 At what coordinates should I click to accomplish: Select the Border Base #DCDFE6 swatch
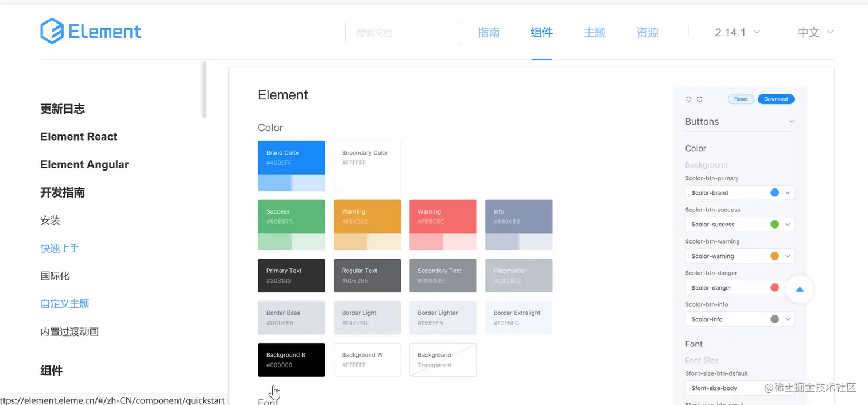[x=292, y=318]
